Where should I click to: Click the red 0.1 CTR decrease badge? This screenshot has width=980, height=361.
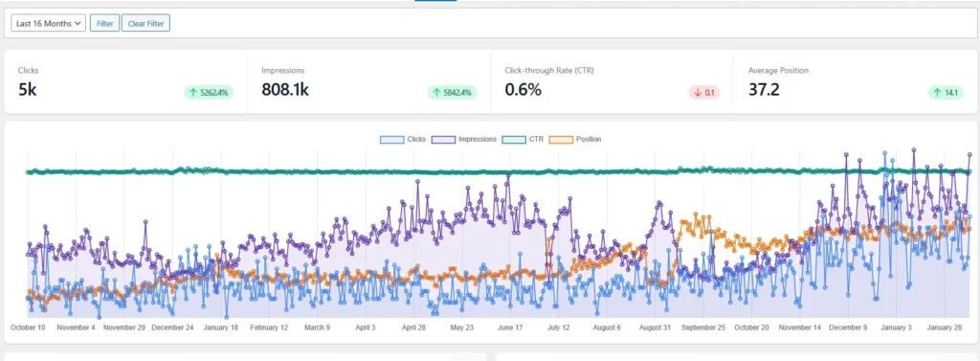(x=704, y=93)
